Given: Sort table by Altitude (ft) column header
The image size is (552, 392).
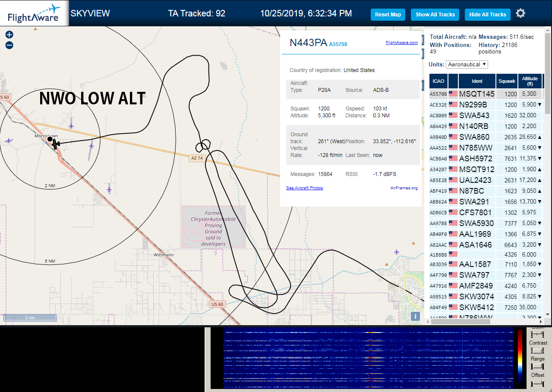Looking at the screenshot, I should pos(530,81).
